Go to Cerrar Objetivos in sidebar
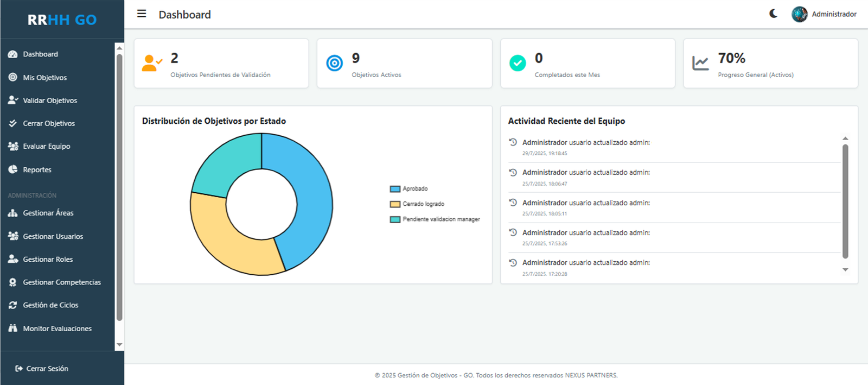The image size is (868, 385). [49, 123]
